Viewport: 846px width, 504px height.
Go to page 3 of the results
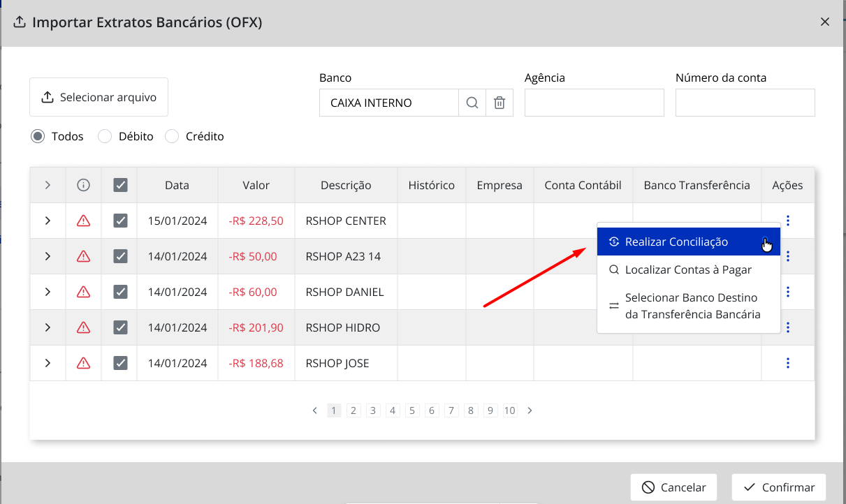click(373, 410)
